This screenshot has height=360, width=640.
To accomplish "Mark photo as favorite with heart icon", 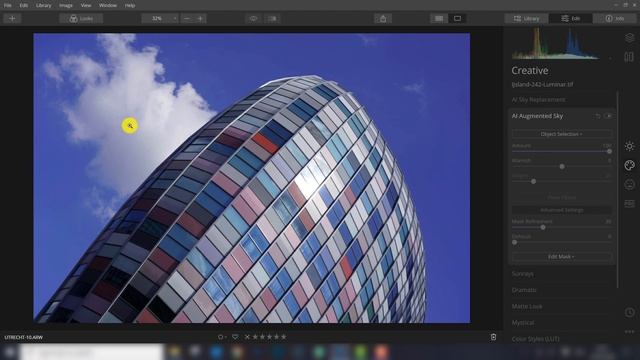I will pyautogui.click(x=235, y=337).
